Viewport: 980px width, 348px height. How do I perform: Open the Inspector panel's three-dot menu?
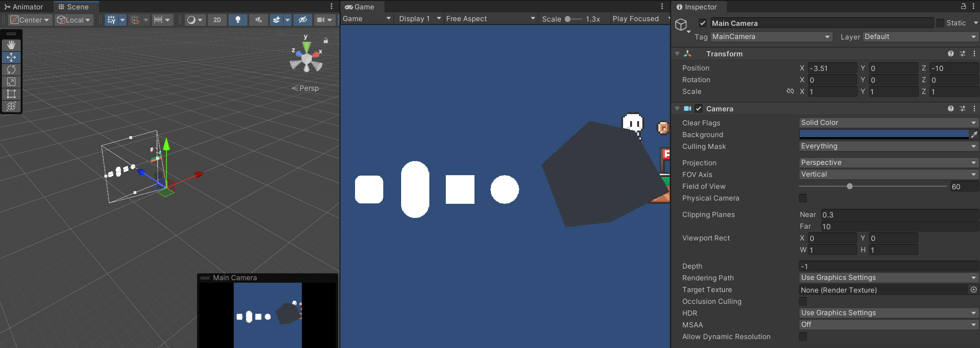coord(973,6)
